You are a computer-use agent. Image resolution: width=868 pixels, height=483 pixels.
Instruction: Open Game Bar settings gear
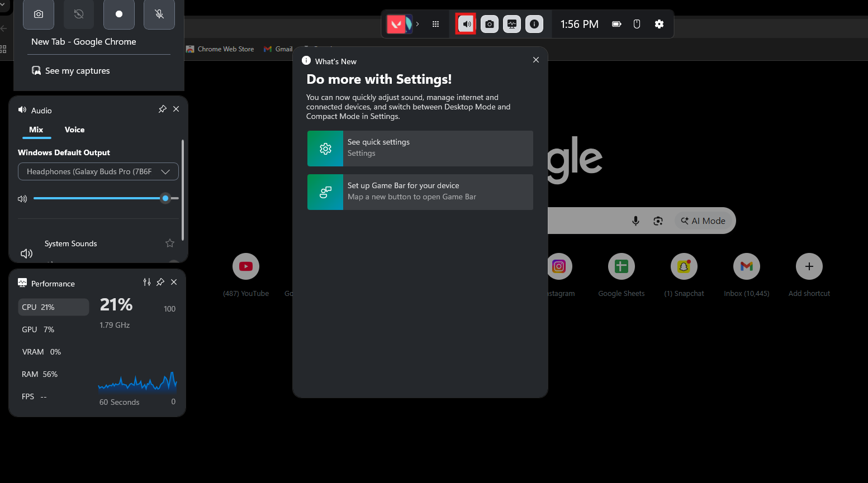[x=659, y=24]
